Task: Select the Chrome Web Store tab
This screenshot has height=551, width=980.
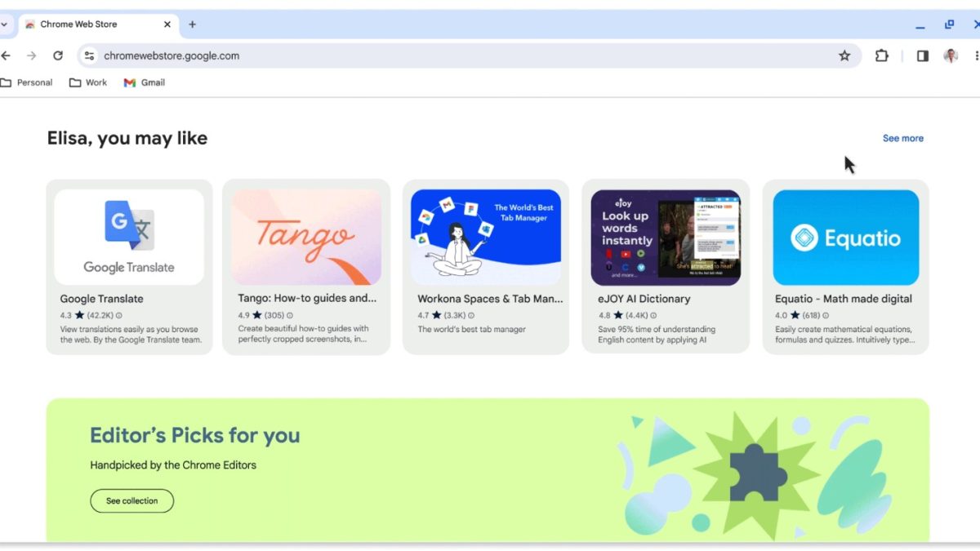Action: pos(98,24)
